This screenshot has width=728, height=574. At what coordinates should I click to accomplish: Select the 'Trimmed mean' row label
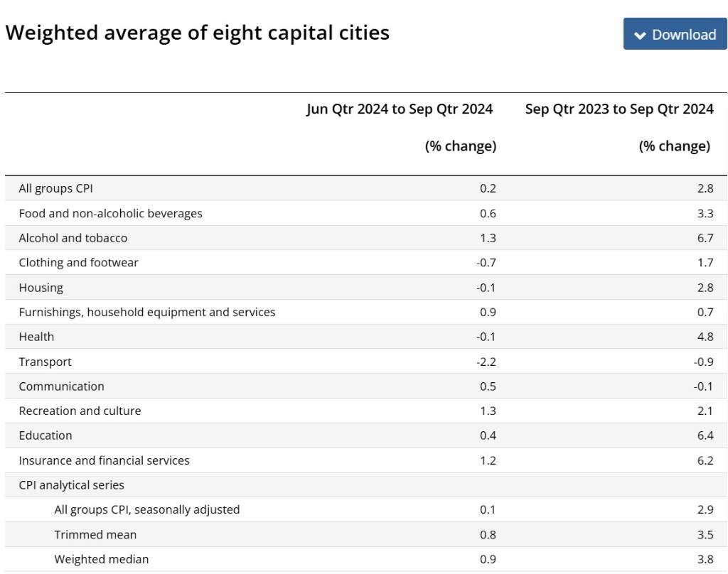(95, 534)
